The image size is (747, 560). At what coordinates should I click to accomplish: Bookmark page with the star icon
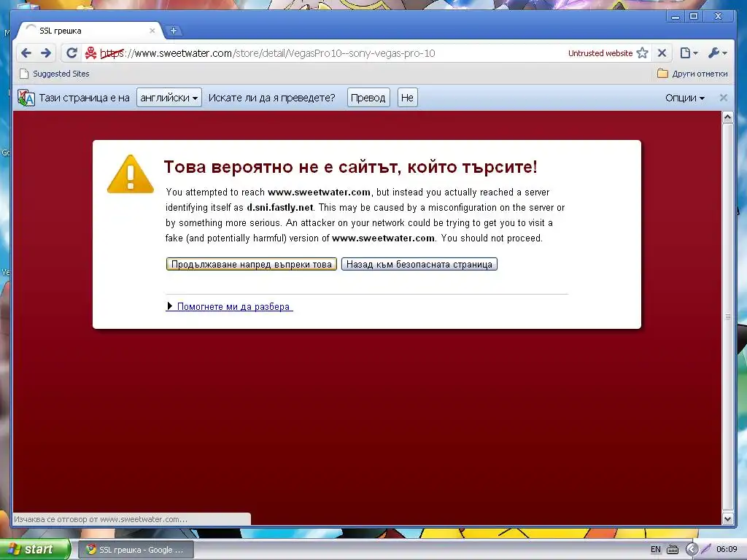point(642,52)
